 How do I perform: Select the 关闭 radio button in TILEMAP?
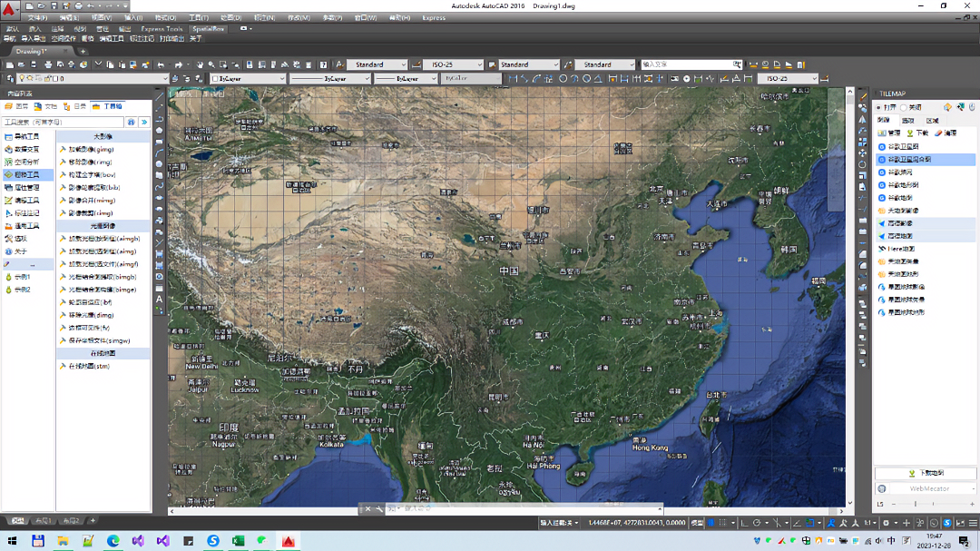point(904,107)
